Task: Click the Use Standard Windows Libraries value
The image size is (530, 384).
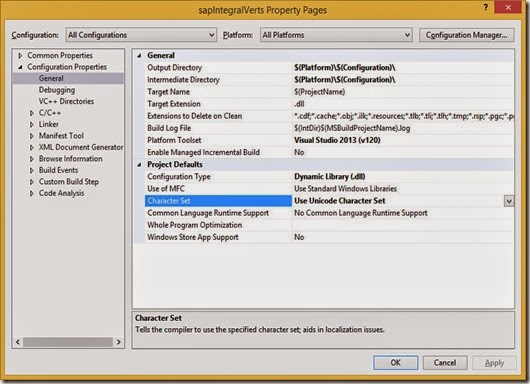Action: (x=345, y=189)
